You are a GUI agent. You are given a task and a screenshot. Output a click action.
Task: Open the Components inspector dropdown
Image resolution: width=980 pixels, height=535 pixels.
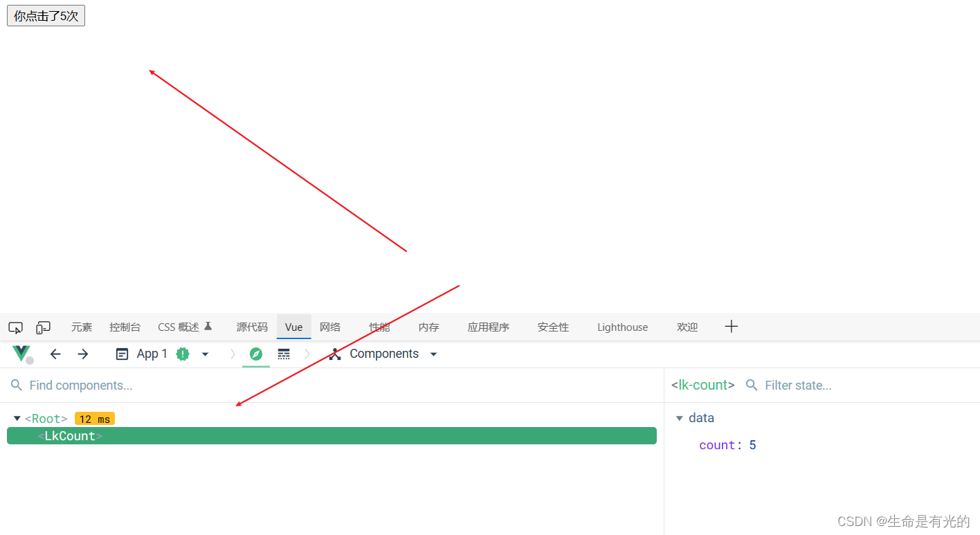click(383, 354)
